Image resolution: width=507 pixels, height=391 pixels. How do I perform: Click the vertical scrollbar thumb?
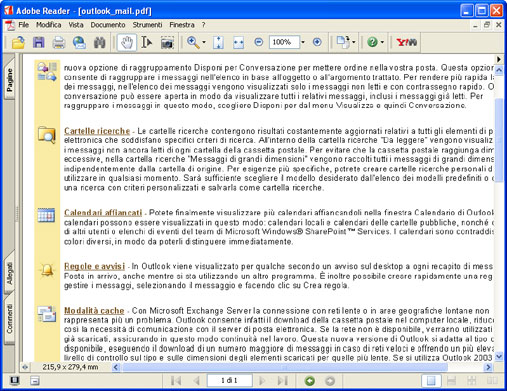tap(499, 140)
